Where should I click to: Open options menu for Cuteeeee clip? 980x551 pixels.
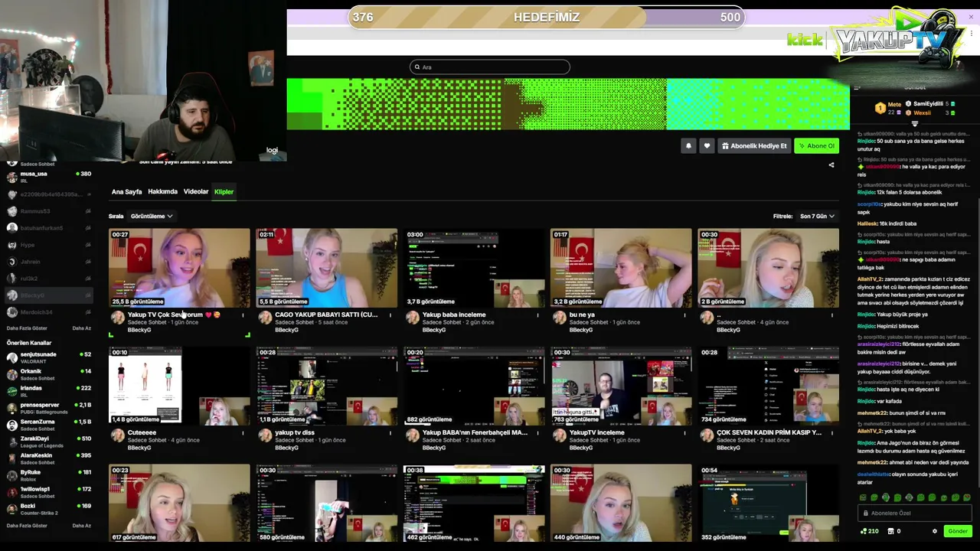pyautogui.click(x=243, y=432)
